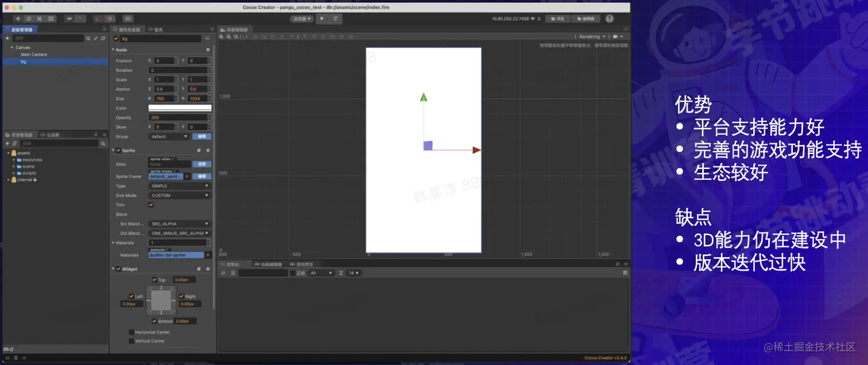This screenshot has width=868, height=365.
Task: Collapse the Canvas node in hierarchy
Action: 11,47
